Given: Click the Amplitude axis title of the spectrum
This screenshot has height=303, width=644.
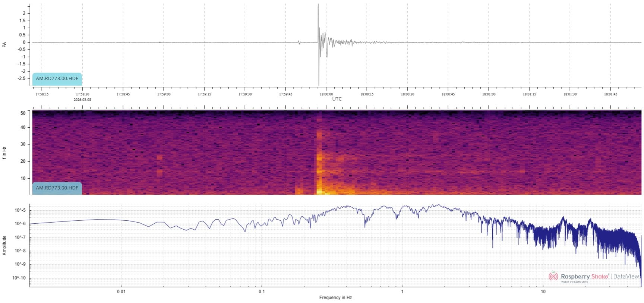Looking at the screenshot, I should (x=4, y=245).
